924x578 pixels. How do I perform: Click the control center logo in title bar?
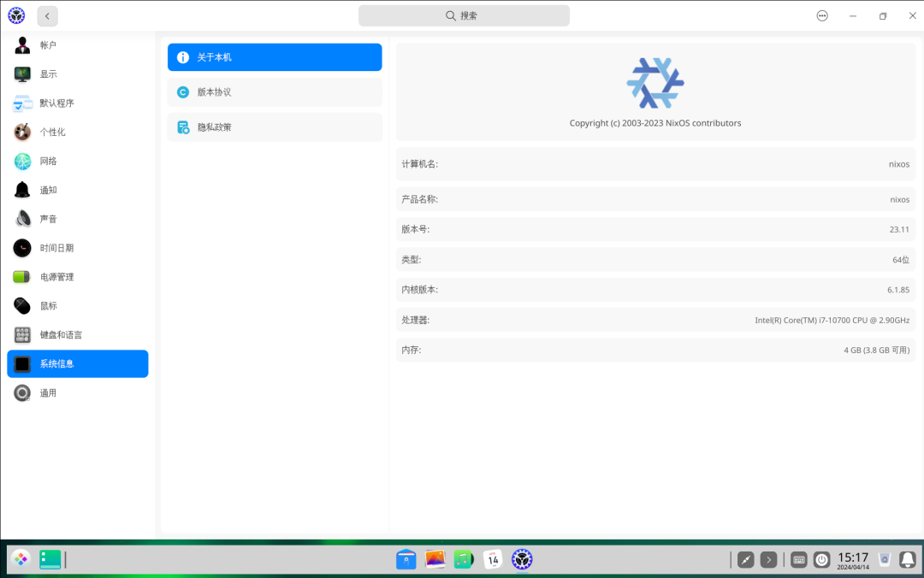pos(16,15)
